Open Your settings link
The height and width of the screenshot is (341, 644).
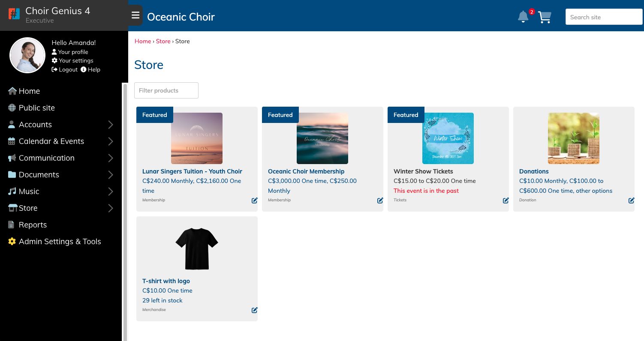coord(72,60)
